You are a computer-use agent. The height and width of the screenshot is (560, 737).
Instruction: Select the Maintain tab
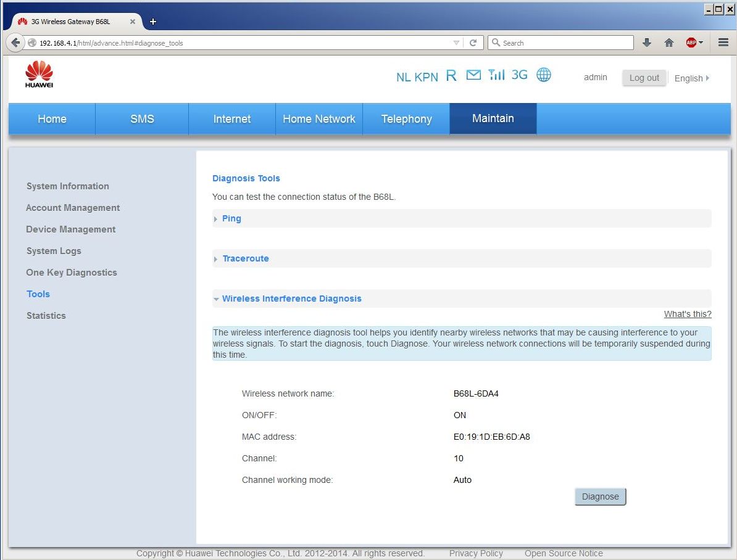493,119
